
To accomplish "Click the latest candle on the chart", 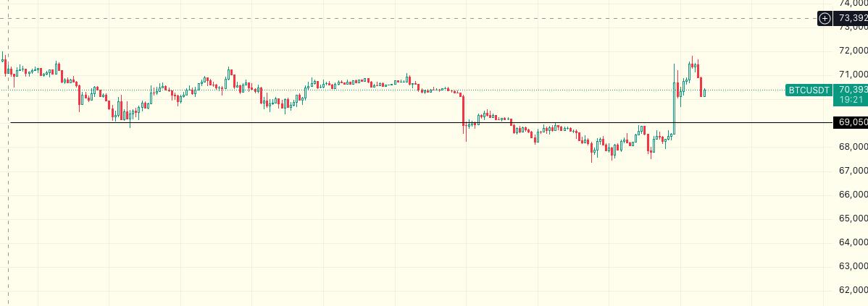I will tap(705, 93).
